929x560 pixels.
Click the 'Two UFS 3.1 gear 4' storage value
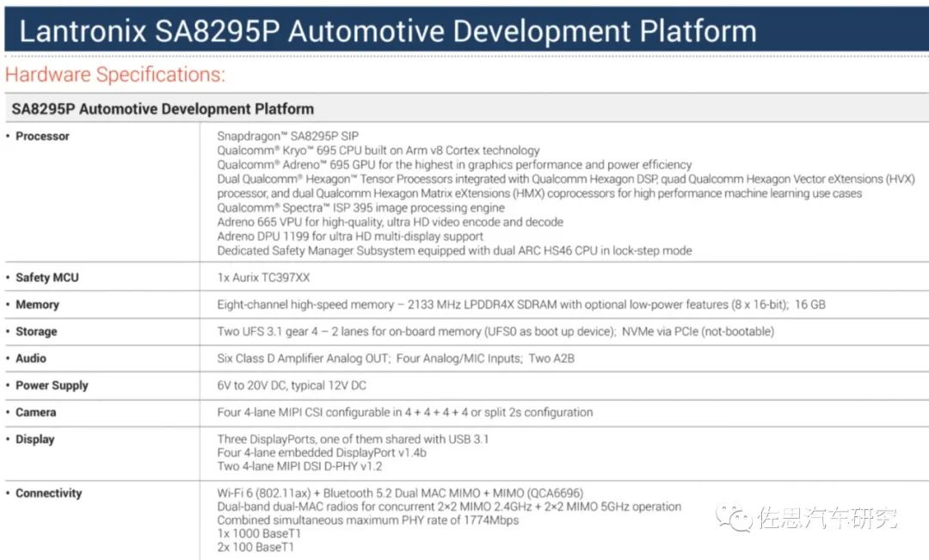pyautogui.click(x=495, y=331)
